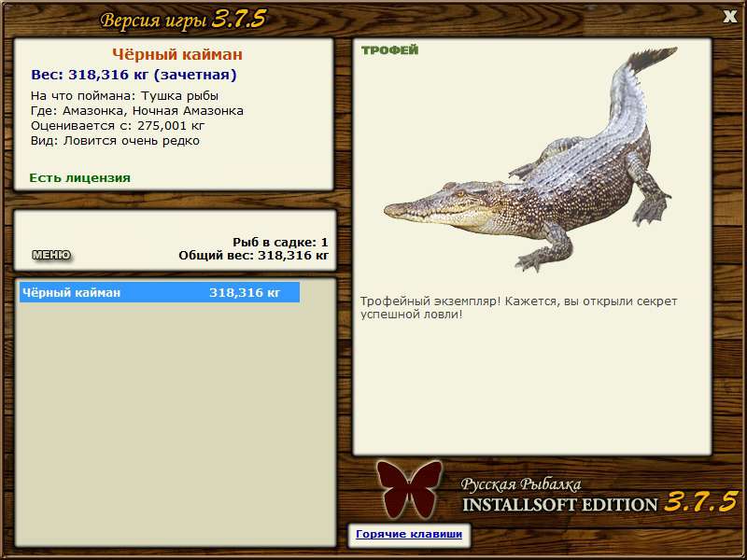Click the Версия игры 3.7.5 title text
The height and width of the screenshot is (560, 747).
183,20
